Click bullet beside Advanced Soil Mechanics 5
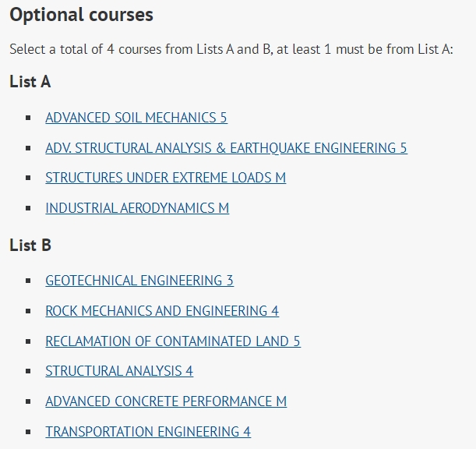Screen dimensions: 476x449 click(x=28, y=118)
